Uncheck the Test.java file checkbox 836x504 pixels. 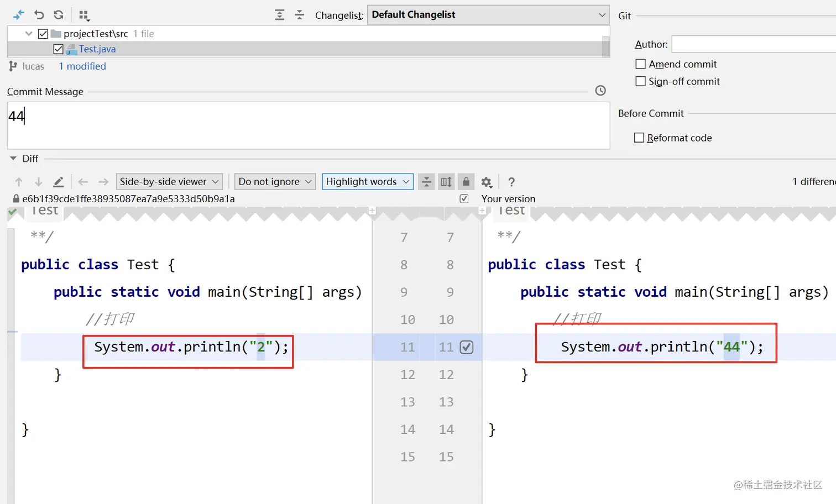click(x=58, y=49)
